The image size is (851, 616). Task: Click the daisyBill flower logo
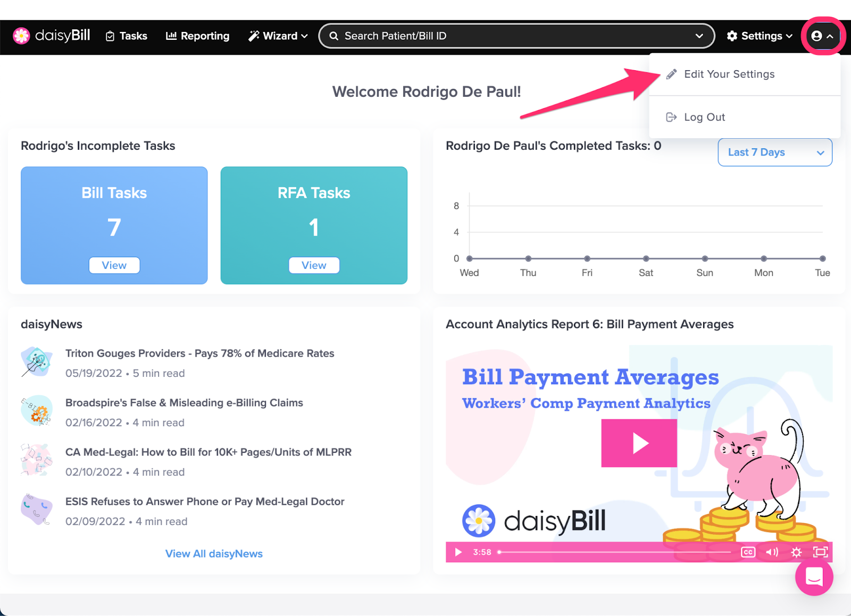(21, 36)
